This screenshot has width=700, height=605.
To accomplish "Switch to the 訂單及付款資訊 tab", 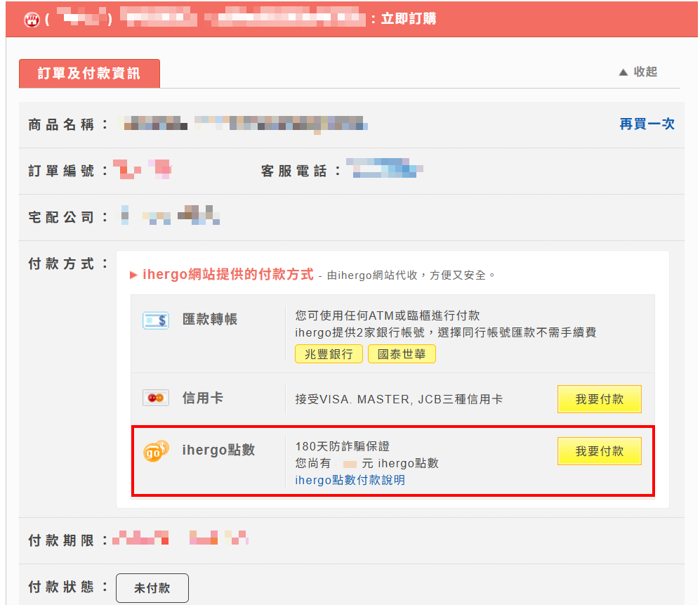I will coord(89,73).
